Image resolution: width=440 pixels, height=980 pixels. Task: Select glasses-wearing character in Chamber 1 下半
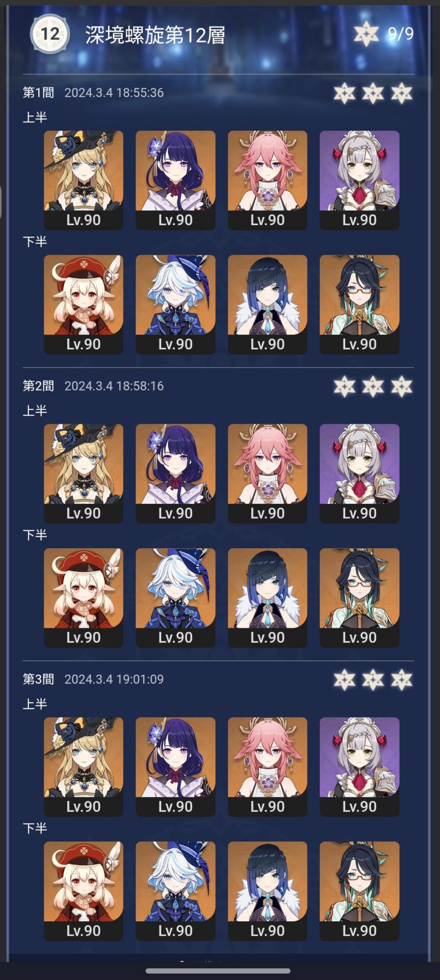click(359, 304)
